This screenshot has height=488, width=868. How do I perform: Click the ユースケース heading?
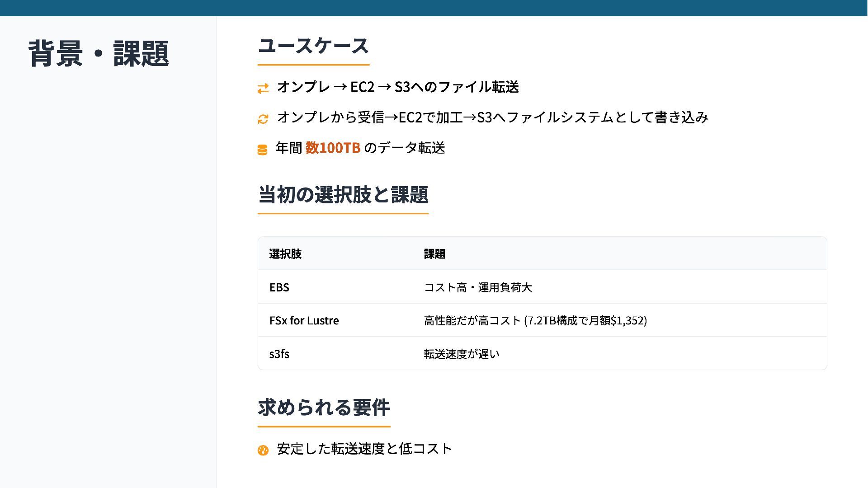coord(313,46)
